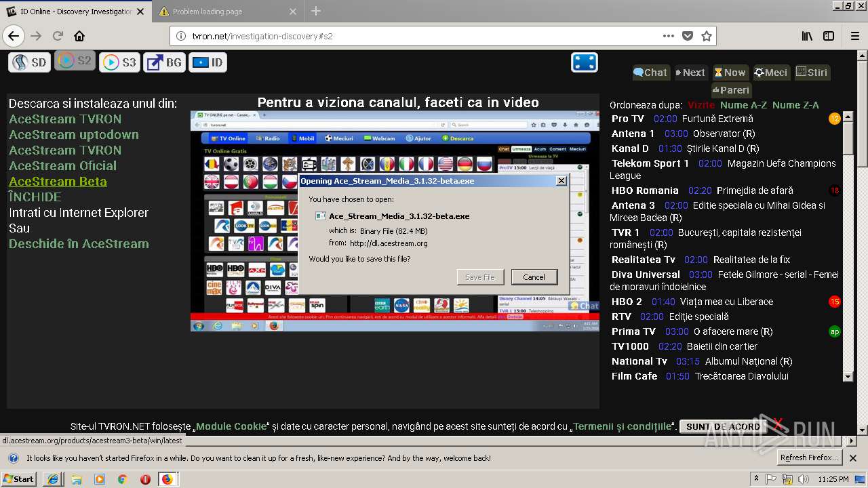Select the S2 stream source button
The image size is (868, 488).
tap(75, 61)
